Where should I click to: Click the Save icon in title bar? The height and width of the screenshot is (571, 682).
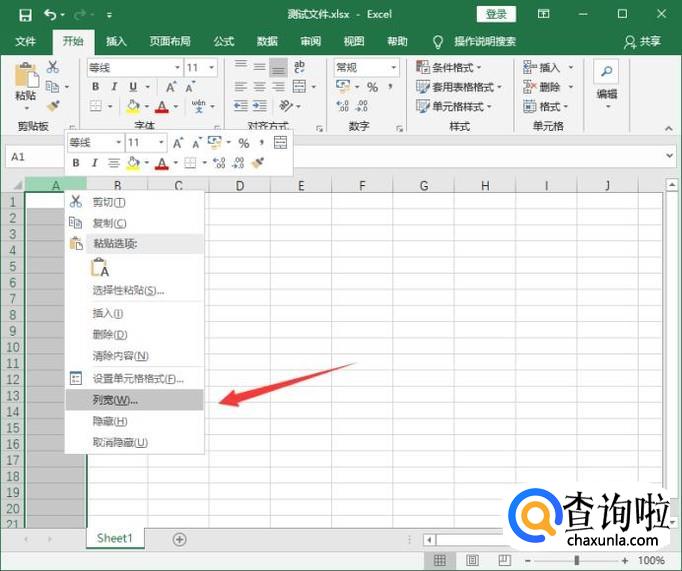click(x=25, y=16)
